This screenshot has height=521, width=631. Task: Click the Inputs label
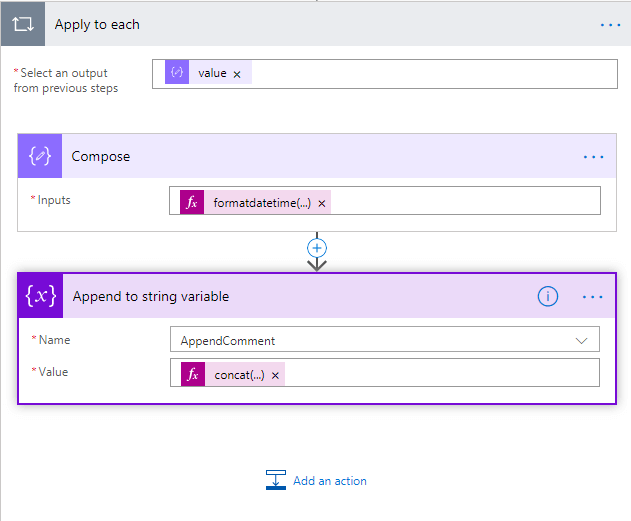click(54, 200)
